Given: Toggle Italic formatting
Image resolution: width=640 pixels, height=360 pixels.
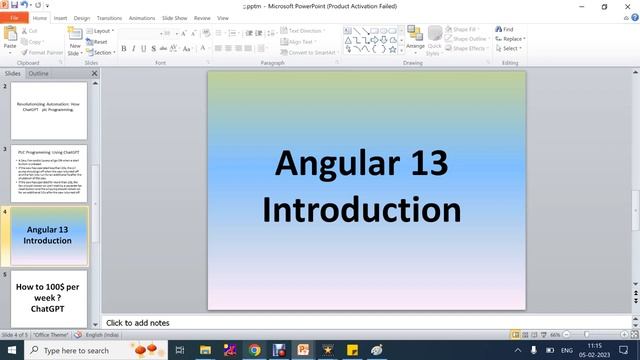Looking at the screenshot, I should 133,49.
